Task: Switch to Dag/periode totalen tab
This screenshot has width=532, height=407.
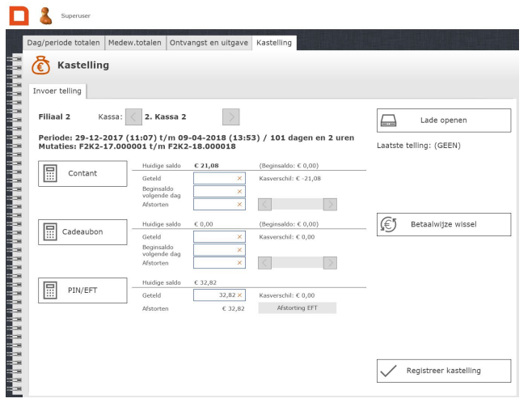Action: coord(65,42)
